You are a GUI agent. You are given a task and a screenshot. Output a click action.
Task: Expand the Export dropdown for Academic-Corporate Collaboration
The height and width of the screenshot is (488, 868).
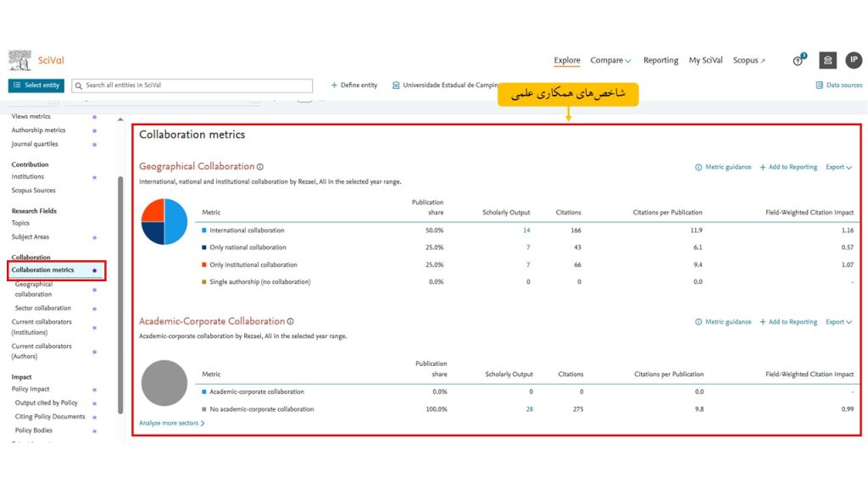point(838,322)
